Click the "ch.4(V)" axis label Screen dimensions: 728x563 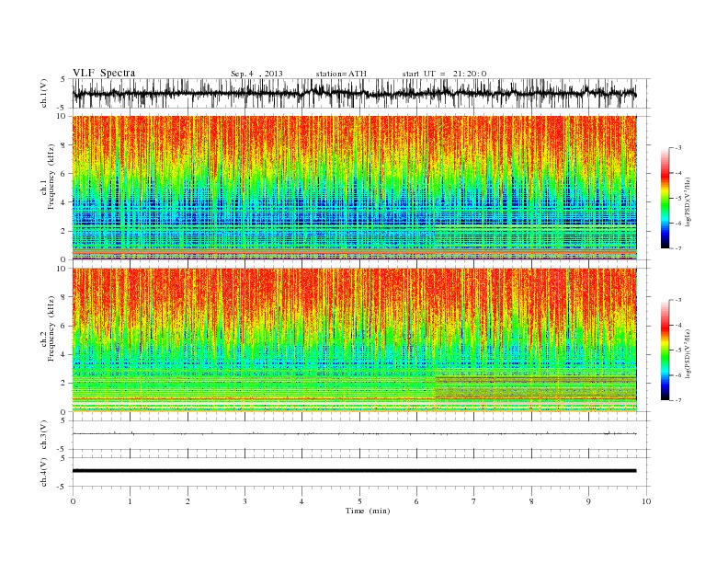[x=44, y=472]
